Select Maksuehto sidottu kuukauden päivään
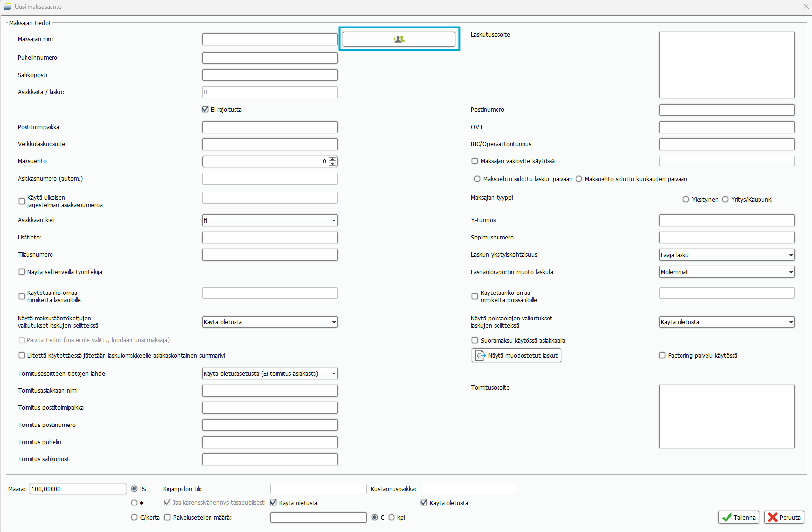812x532 pixels. click(579, 179)
